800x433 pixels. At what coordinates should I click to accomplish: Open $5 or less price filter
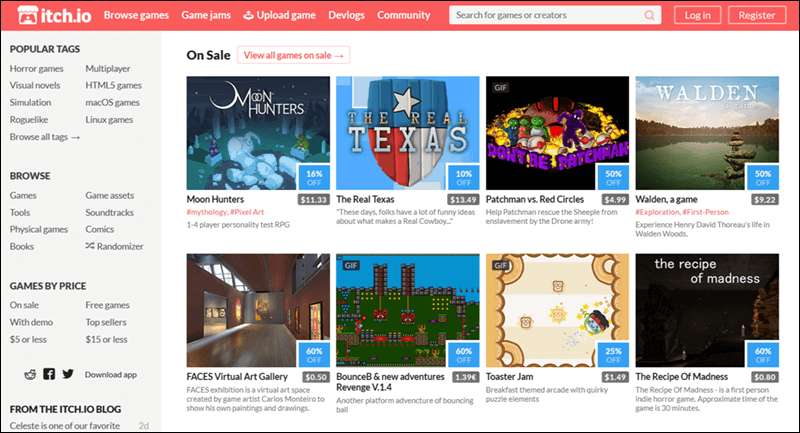(x=28, y=339)
